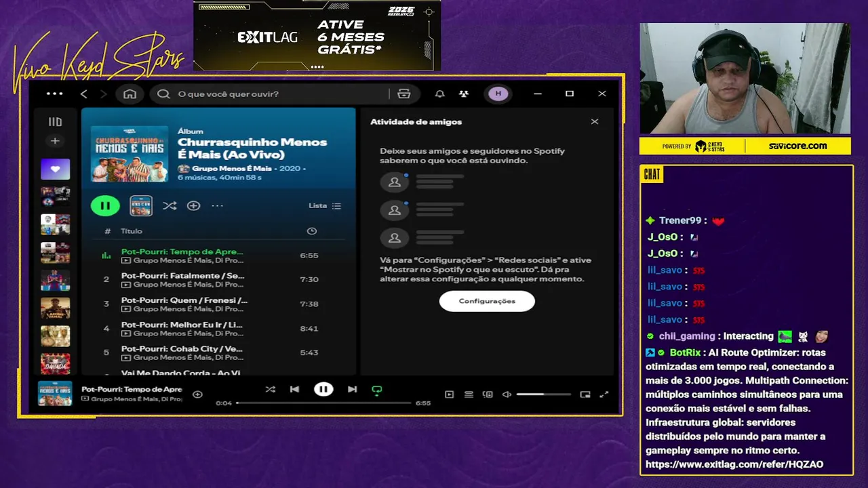868x488 pixels.
Task: Open the Browse icon in the search bar
Action: [404, 94]
